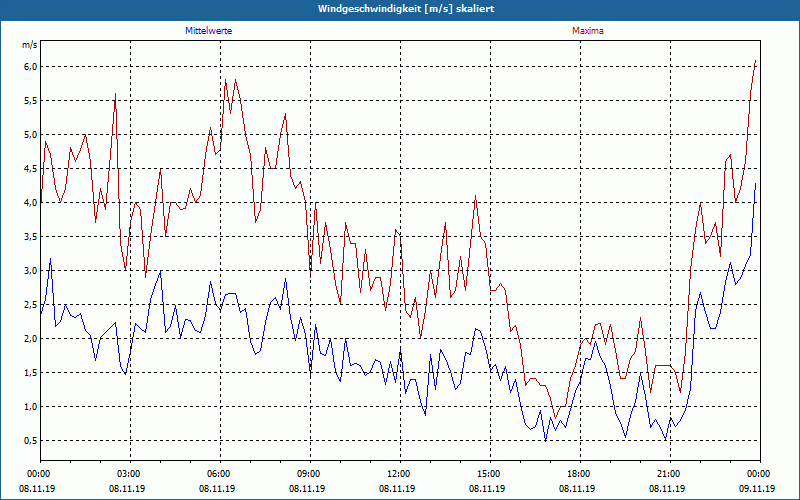The image size is (800, 500).
Task: Click the '09:00' time label
Action: [x=307, y=474]
